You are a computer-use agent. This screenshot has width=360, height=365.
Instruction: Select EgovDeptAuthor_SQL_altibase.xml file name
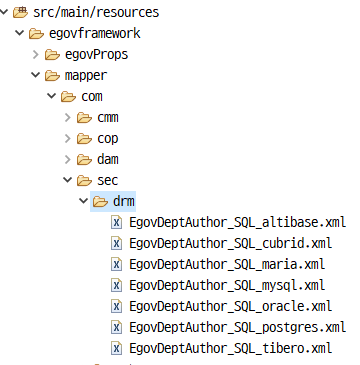pyautogui.click(x=238, y=223)
